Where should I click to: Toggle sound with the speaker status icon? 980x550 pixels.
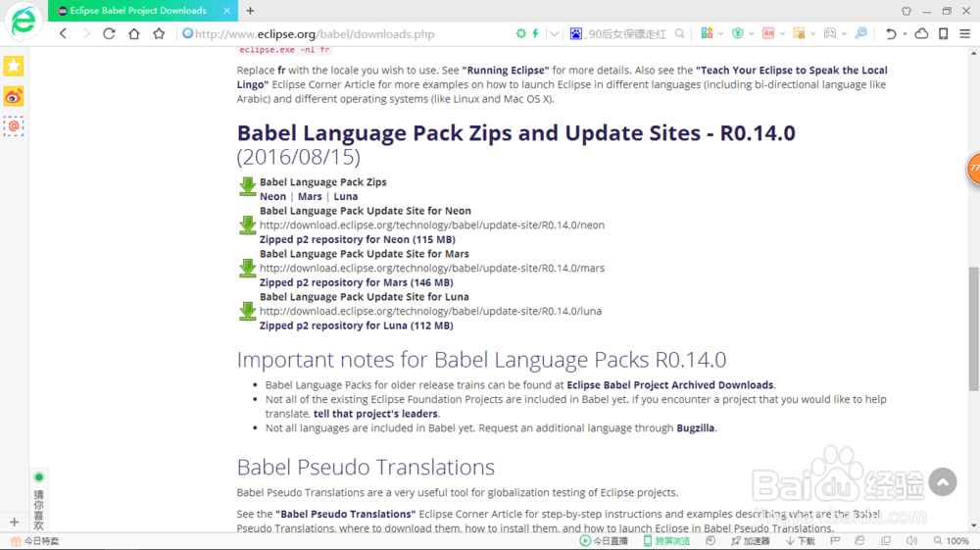point(911,540)
